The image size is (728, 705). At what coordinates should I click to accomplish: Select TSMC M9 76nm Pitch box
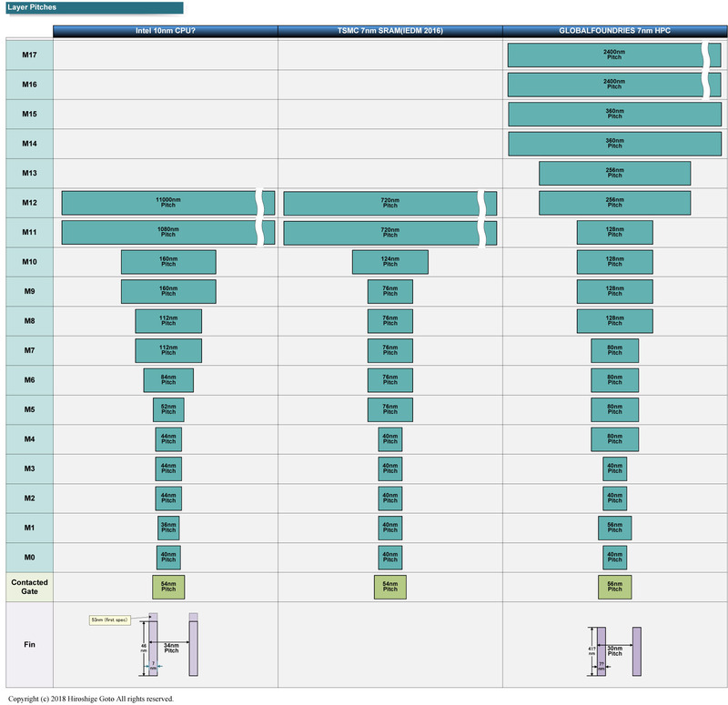[390, 291]
